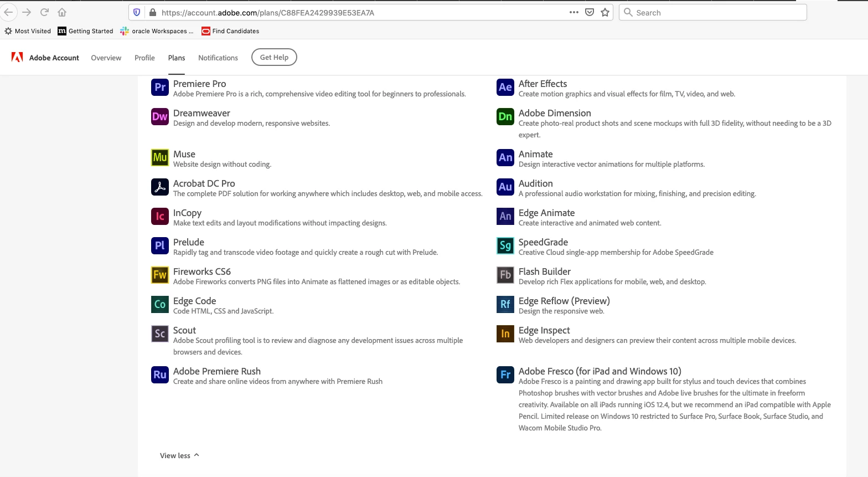The image size is (868, 477).
Task: Click the SpeedGrade title text
Action: tap(543, 242)
